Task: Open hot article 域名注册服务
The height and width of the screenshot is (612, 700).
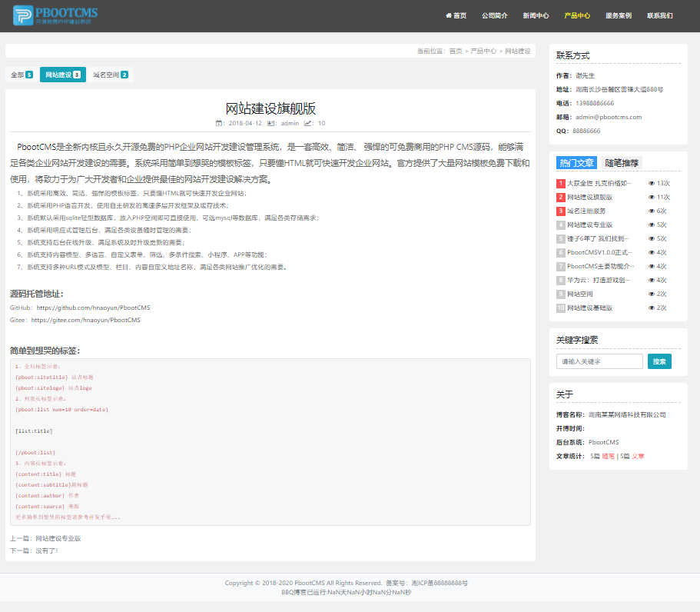Action: (586, 211)
